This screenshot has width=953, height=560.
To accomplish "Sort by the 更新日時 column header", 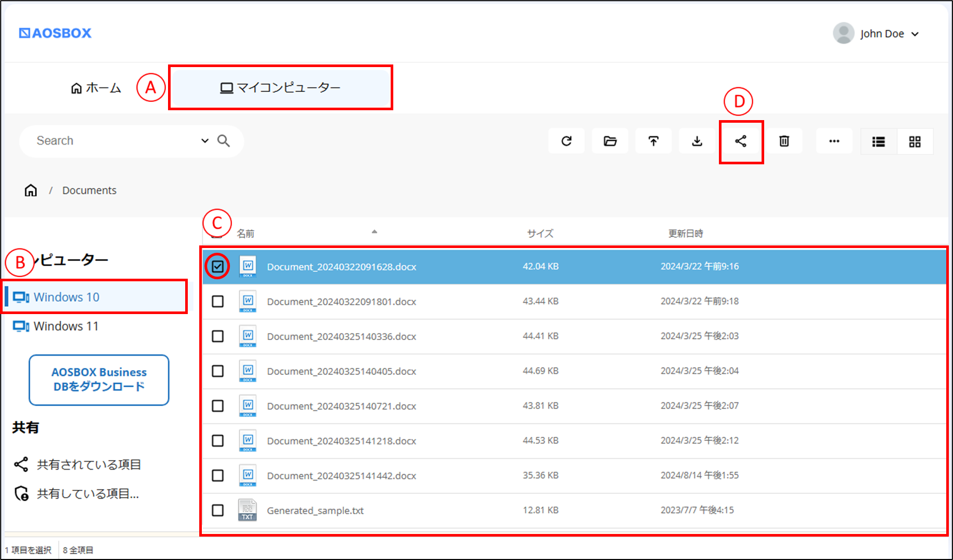I will pos(686,233).
